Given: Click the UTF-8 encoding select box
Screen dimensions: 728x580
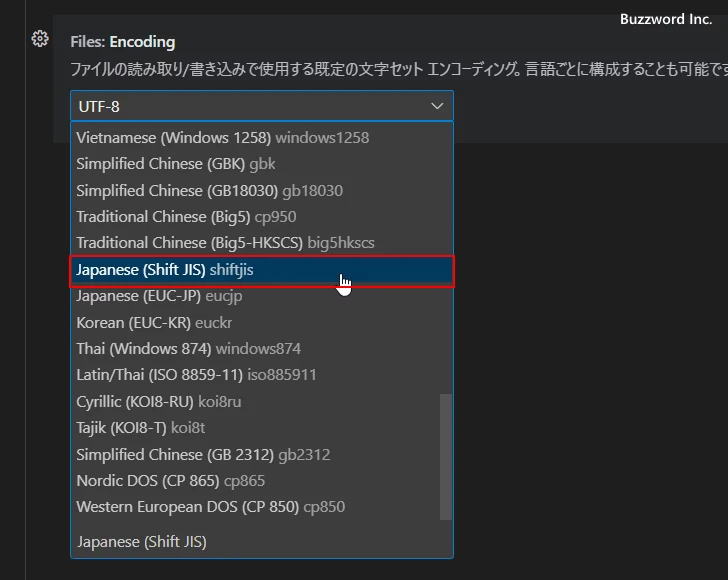Looking at the screenshot, I should coord(250,106).
